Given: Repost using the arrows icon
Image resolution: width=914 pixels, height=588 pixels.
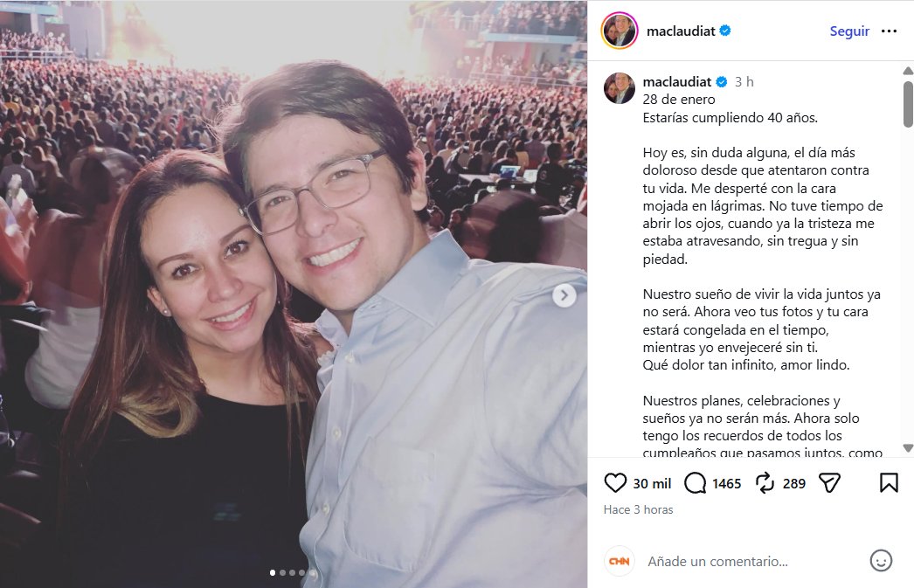Looking at the screenshot, I should coord(765,483).
